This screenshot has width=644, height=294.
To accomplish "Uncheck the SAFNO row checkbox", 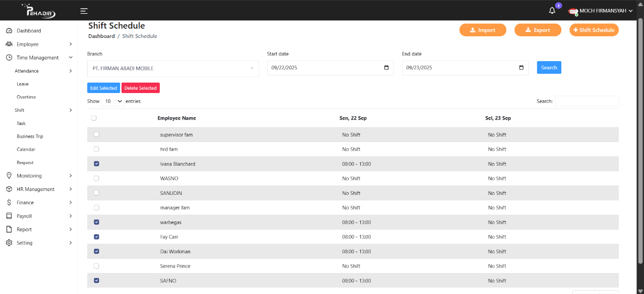I will [96, 281].
